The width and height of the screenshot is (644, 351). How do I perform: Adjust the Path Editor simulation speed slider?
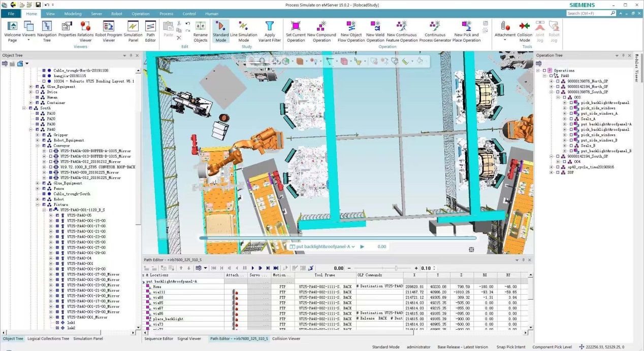tap(396, 268)
